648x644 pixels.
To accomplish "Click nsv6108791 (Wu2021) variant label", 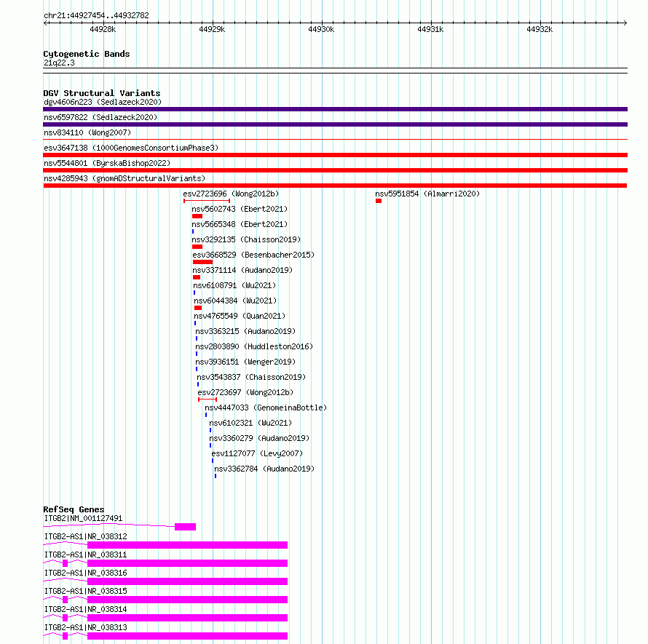I will pos(234,285).
